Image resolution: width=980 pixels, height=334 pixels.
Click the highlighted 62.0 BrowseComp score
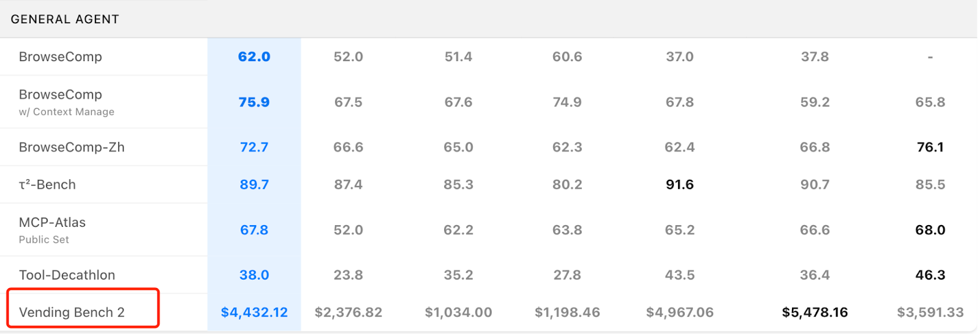[254, 57]
